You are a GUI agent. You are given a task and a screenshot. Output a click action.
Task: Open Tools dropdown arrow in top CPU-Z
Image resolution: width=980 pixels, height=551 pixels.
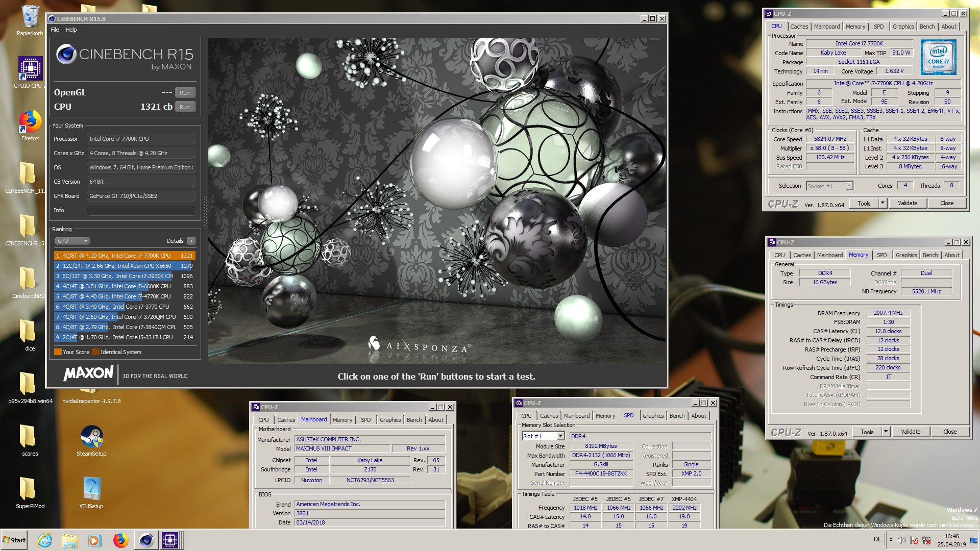coord(883,203)
